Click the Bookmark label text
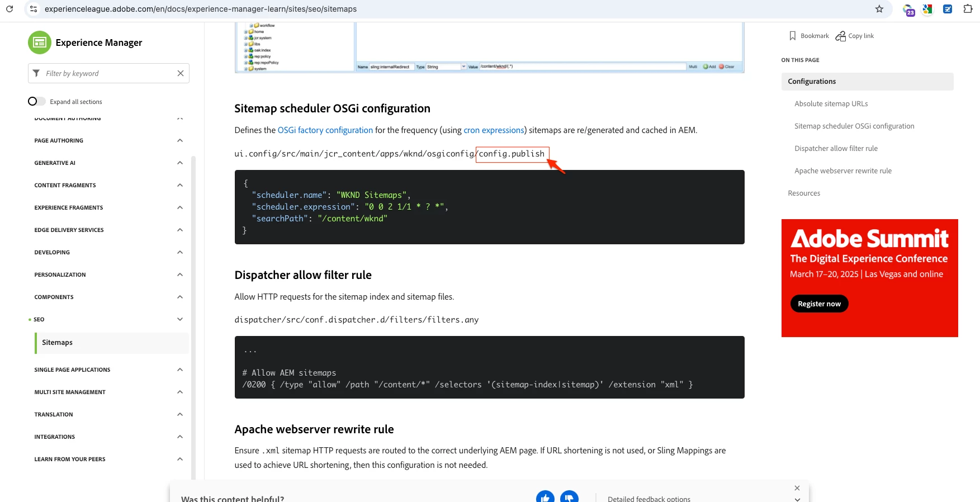Screen dimensions: 980x502 [815, 36]
